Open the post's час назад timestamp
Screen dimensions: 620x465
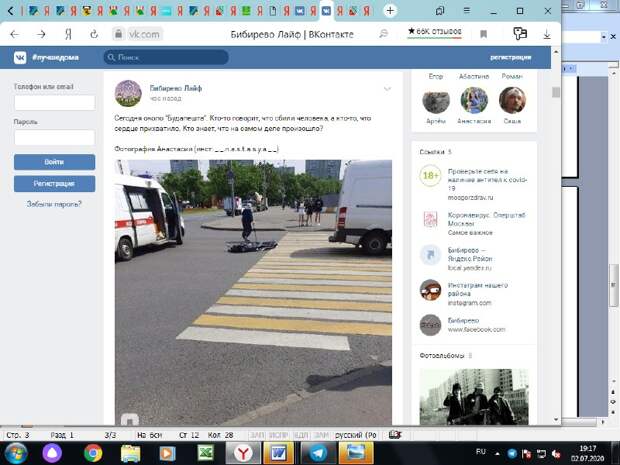(165, 98)
